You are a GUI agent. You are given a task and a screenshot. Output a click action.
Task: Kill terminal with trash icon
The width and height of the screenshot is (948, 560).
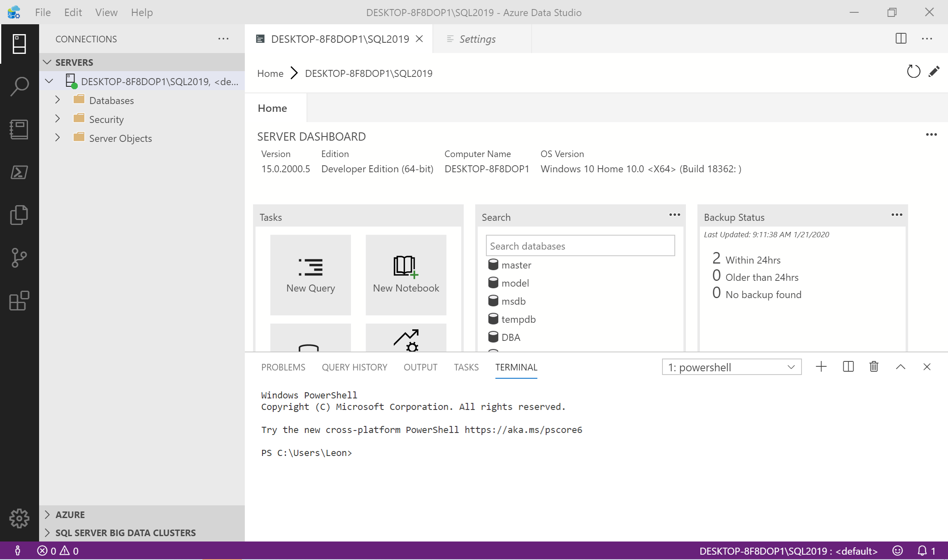(x=874, y=367)
